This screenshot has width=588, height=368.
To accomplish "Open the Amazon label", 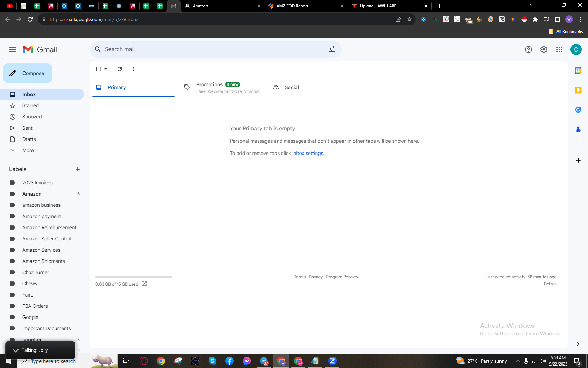I will pyautogui.click(x=42, y=194).
